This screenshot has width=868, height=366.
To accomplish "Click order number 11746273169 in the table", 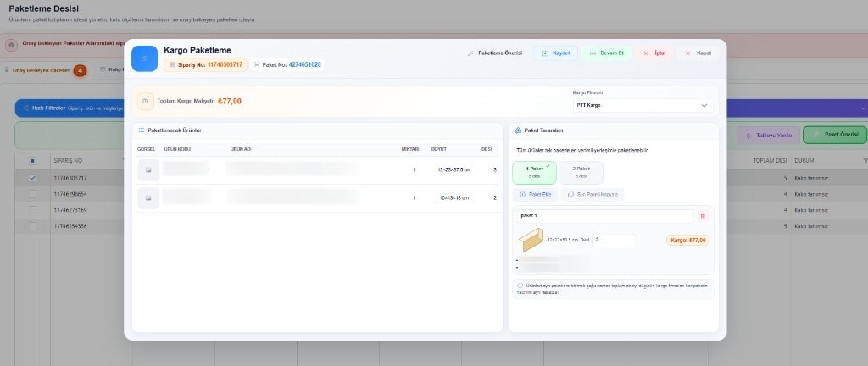I will [x=70, y=210].
